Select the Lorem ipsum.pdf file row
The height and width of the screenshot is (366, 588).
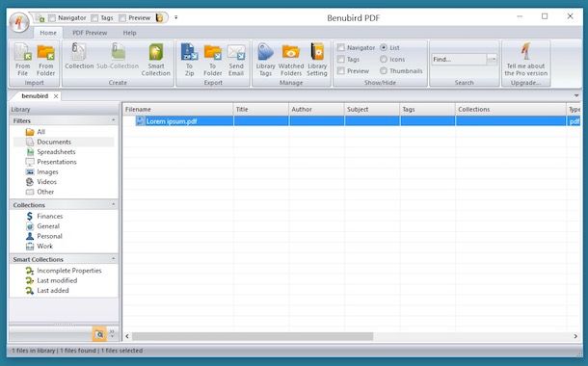(x=351, y=121)
